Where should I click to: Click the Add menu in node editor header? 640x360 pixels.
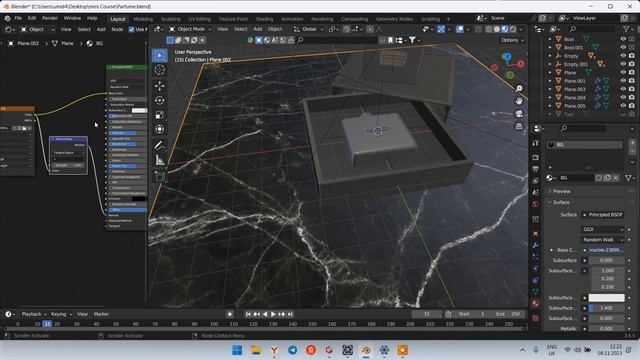[x=101, y=29]
